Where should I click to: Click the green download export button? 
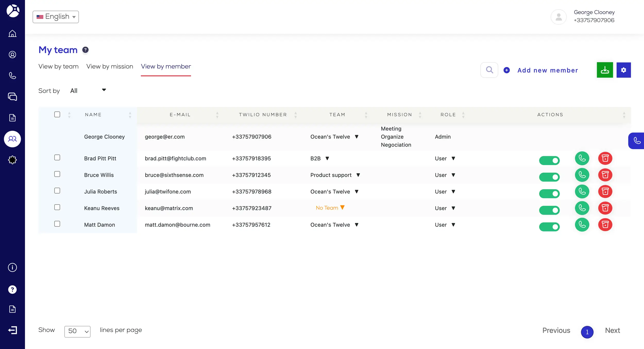pyautogui.click(x=605, y=70)
